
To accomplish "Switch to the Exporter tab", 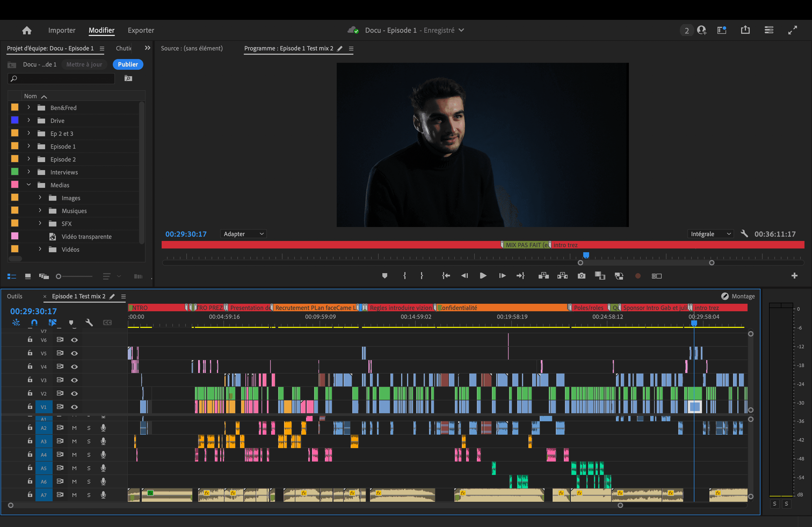I will (140, 30).
